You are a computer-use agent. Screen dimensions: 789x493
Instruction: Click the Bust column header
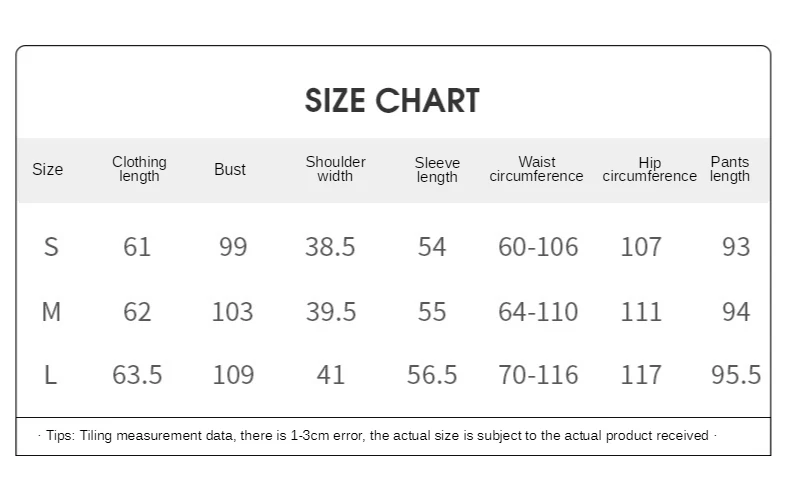tap(230, 170)
